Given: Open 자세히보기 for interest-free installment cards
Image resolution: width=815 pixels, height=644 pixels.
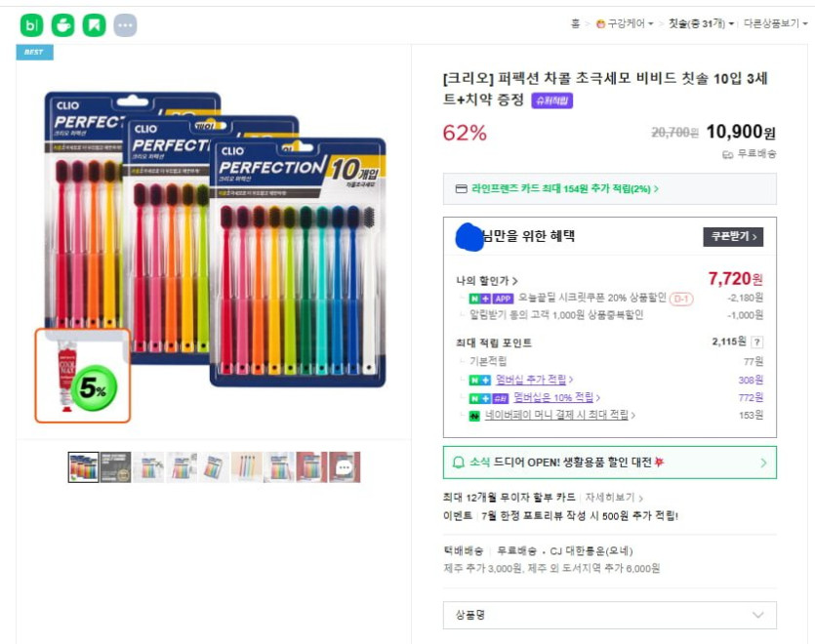Looking at the screenshot, I should point(613,498).
